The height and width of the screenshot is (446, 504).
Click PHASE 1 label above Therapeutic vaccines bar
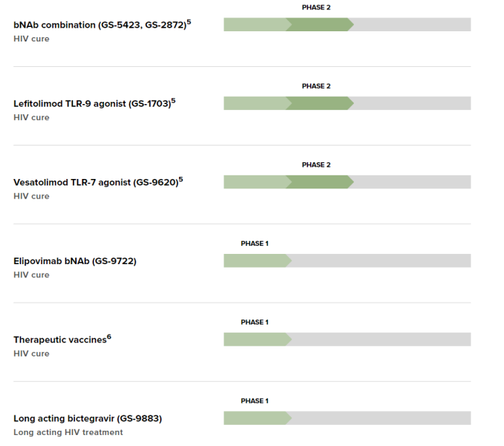point(255,322)
